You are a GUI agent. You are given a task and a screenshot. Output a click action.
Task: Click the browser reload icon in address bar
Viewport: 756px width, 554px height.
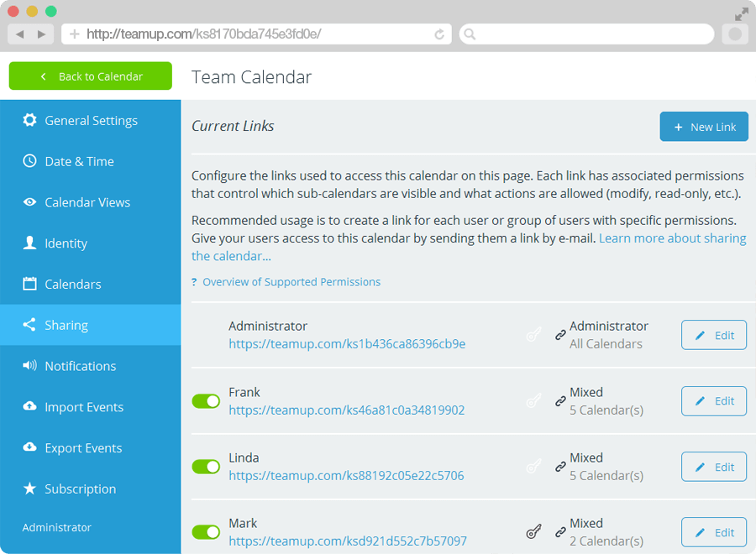coord(439,34)
